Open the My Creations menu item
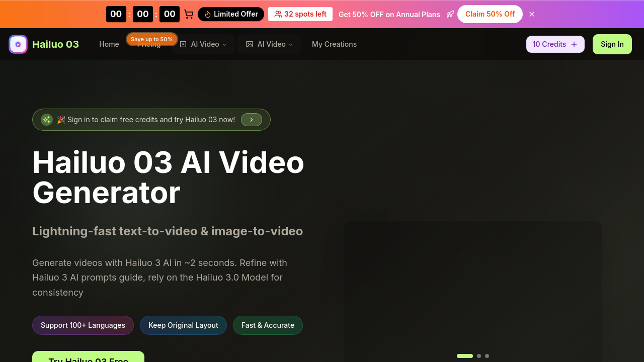This screenshot has height=362, width=644. (334, 44)
